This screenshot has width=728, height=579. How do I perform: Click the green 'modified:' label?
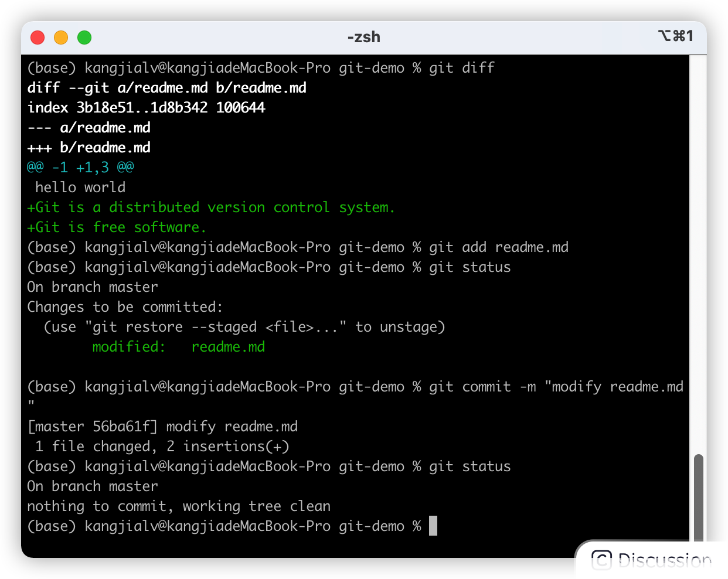click(129, 347)
